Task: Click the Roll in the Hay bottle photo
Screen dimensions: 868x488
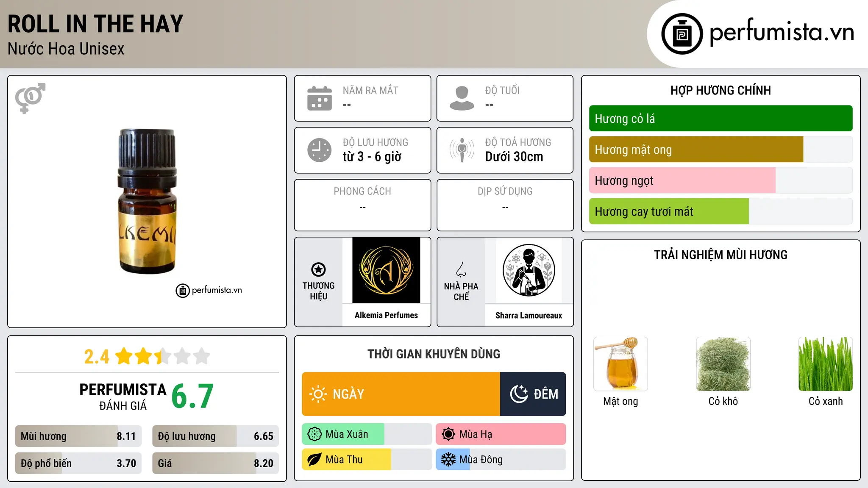Action: coord(147,201)
